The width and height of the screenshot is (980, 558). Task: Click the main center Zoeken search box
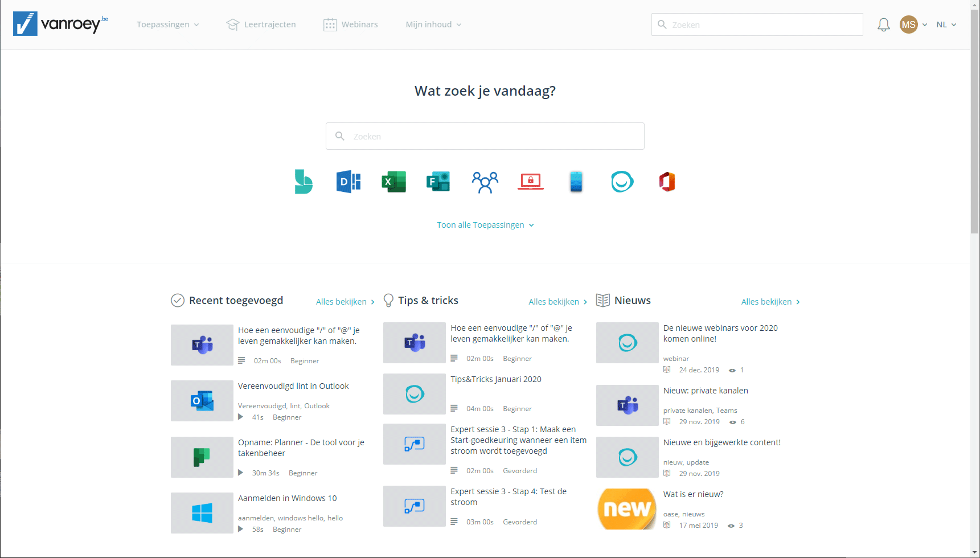click(485, 136)
